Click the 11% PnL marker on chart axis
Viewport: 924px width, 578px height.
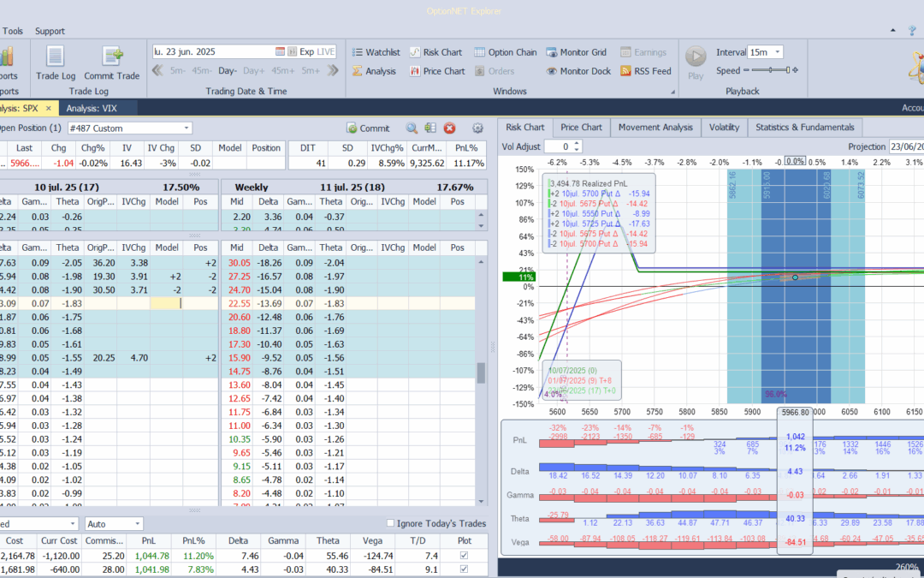518,277
